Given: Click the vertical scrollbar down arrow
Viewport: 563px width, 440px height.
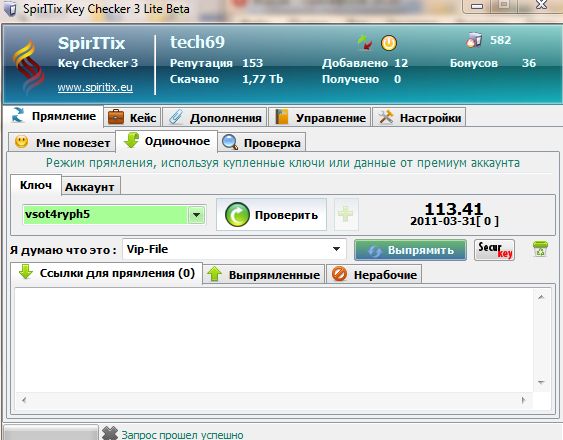Looking at the screenshot, I should pyautogui.click(x=541, y=383).
